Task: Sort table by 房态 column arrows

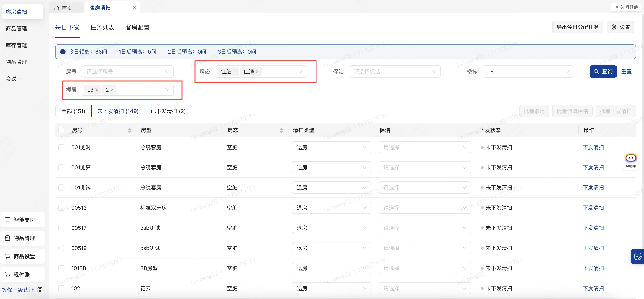Action: click(x=281, y=130)
